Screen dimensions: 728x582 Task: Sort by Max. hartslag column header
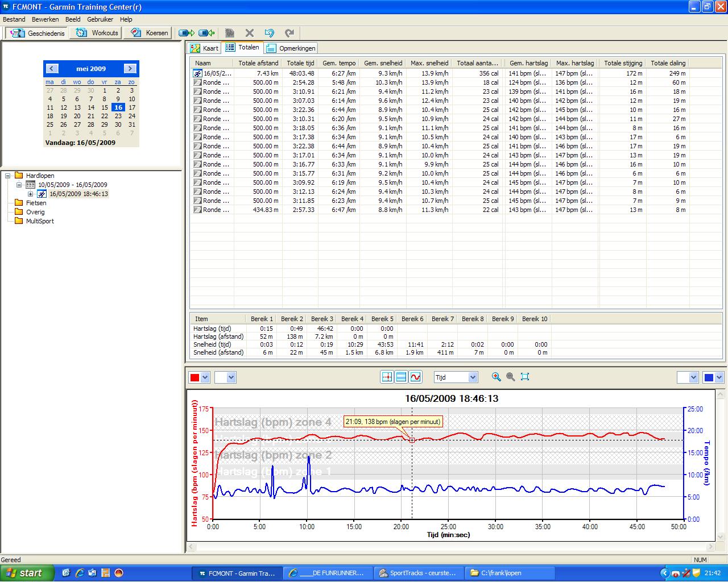point(575,63)
